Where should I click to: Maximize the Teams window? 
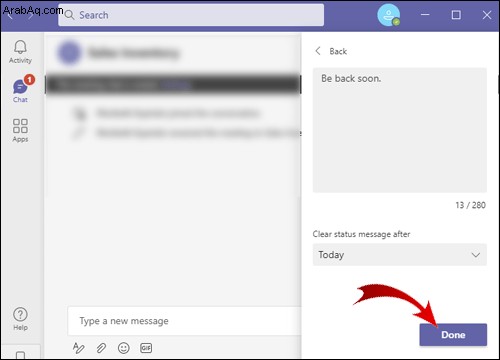point(456,15)
